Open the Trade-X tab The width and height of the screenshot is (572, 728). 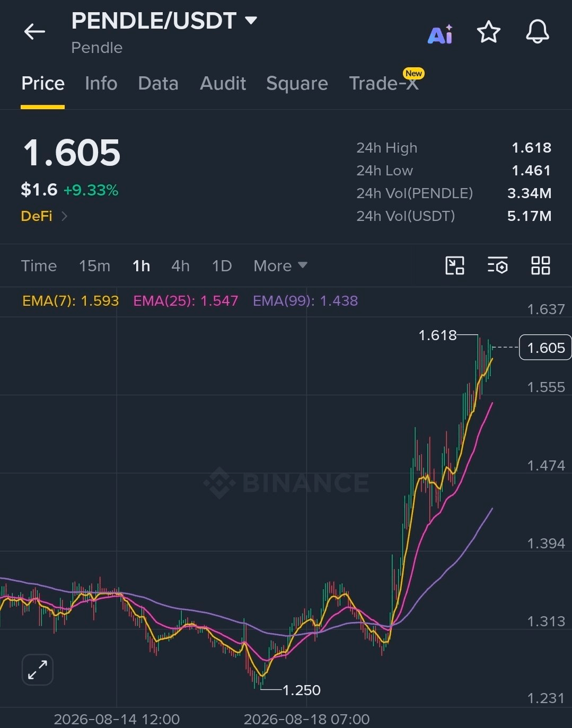click(384, 83)
